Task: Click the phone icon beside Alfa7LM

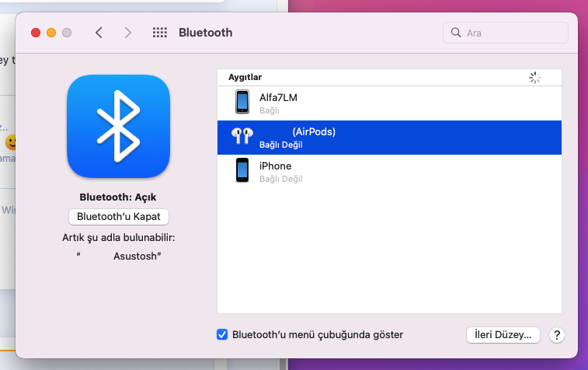Action: point(242,103)
